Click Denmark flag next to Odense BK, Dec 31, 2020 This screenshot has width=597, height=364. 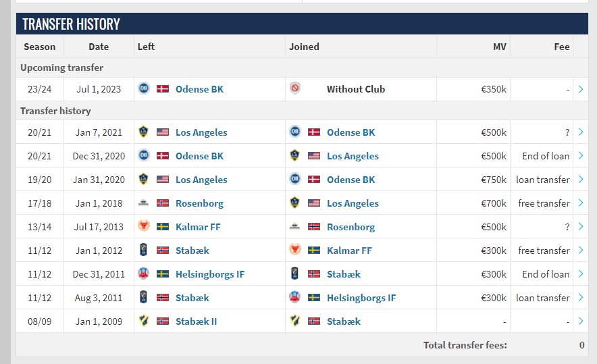click(163, 156)
